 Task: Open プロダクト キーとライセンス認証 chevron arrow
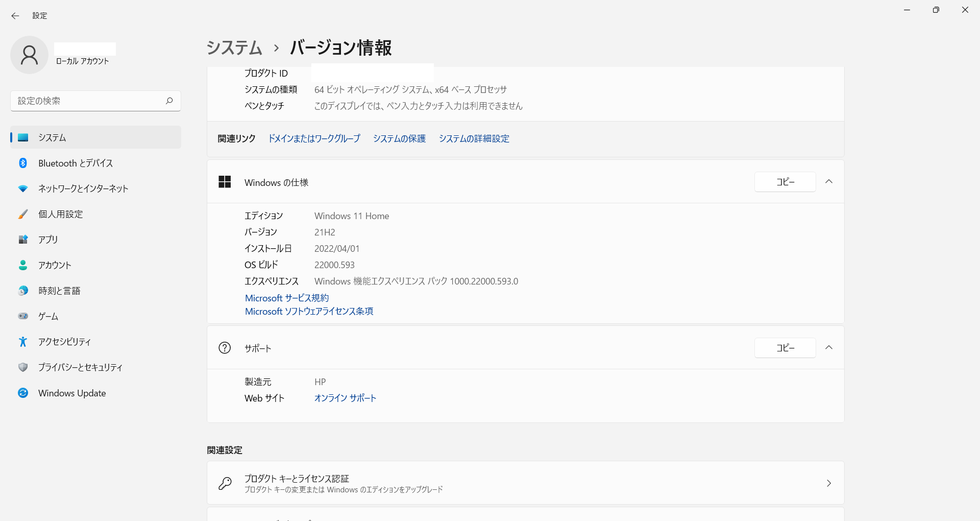pyautogui.click(x=829, y=483)
